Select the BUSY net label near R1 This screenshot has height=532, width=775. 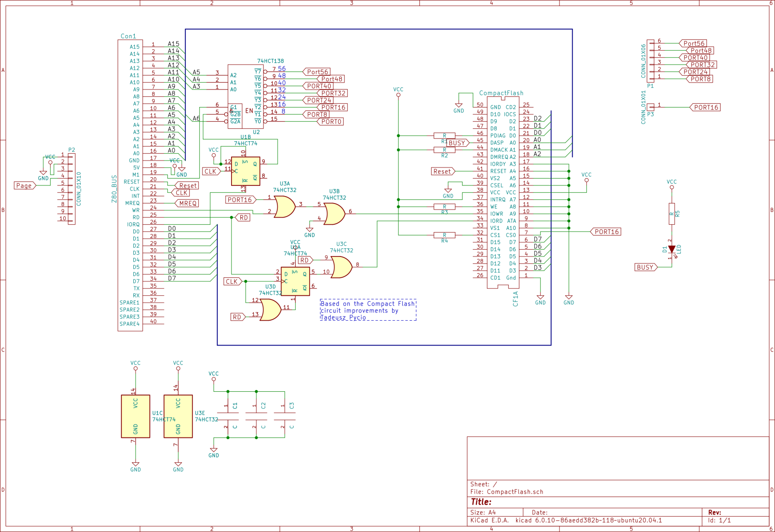point(458,143)
